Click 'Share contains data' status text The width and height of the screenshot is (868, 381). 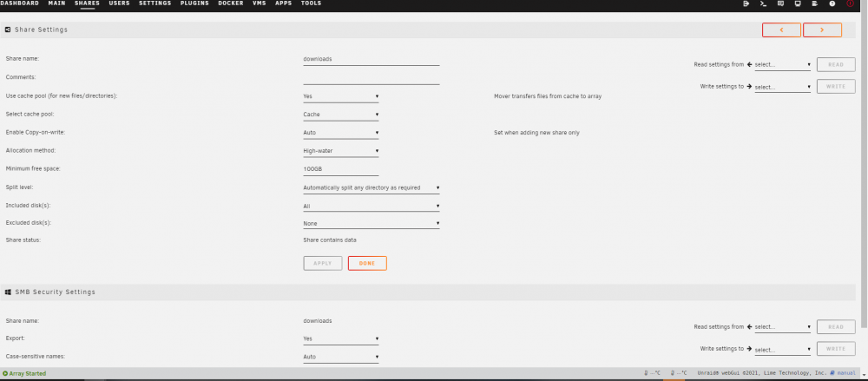tap(330, 240)
